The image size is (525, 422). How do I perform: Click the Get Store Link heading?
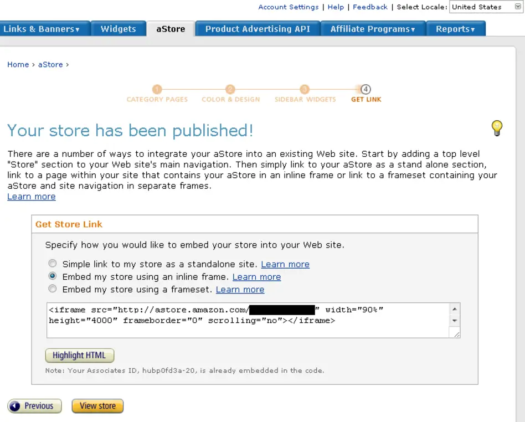pyautogui.click(x=69, y=224)
